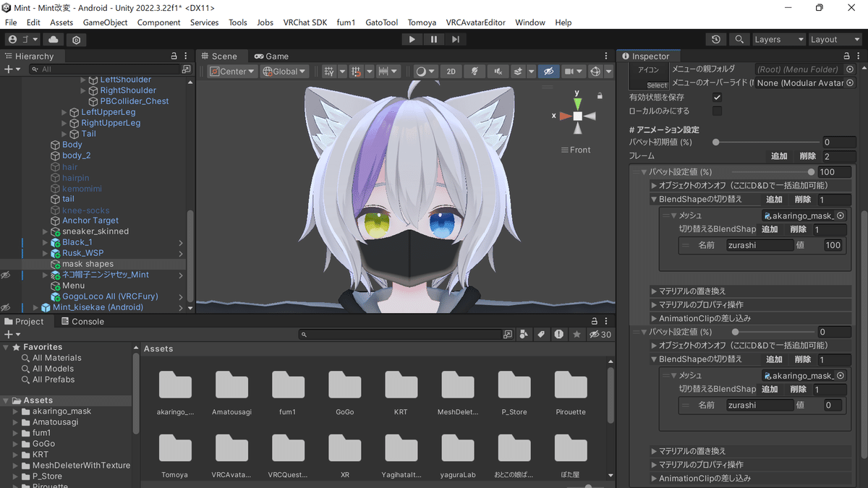868x488 pixels.
Task: Select the GogoLoco All (VRCFury) object
Action: click(x=110, y=296)
